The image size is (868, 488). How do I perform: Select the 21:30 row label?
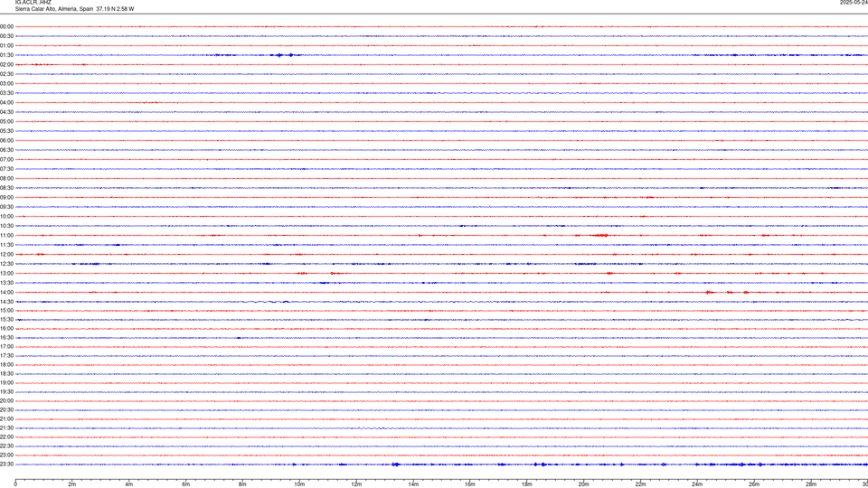(6, 428)
